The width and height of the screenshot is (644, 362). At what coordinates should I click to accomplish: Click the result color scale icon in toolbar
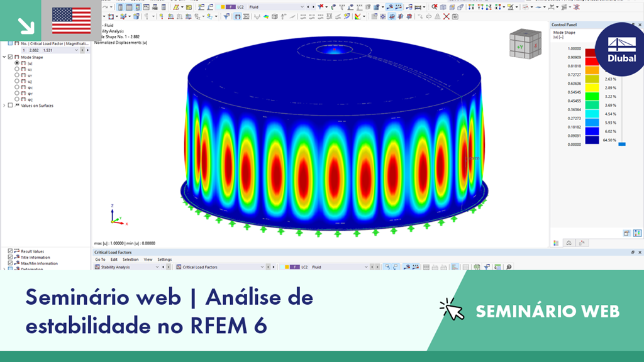tap(358, 16)
